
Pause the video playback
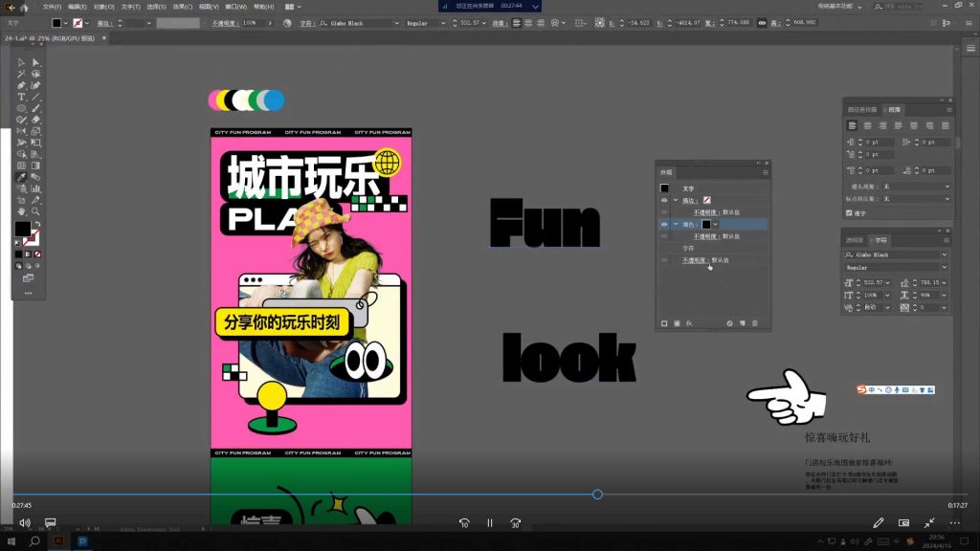point(489,523)
